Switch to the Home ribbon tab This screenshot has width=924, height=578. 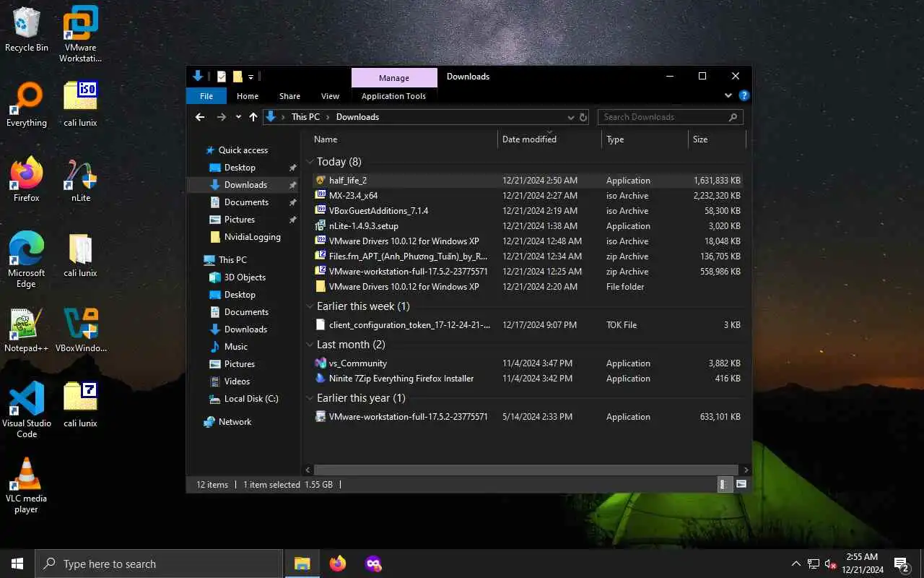point(248,96)
